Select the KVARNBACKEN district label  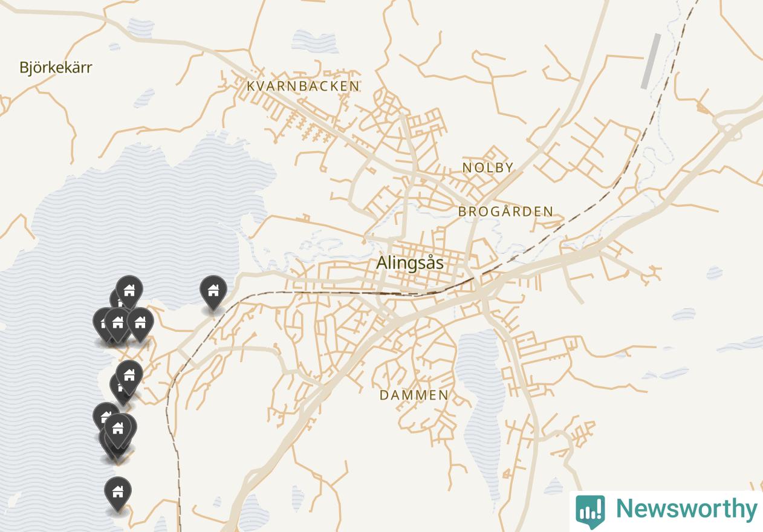click(303, 86)
